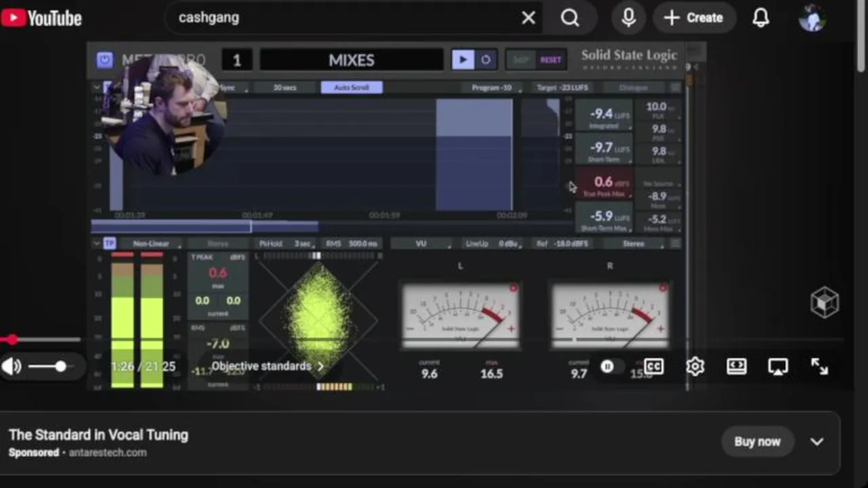This screenshot has height=488, width=868.
Task: Toggle Auto Scroll in the plugin
Action: pos(352,87)
